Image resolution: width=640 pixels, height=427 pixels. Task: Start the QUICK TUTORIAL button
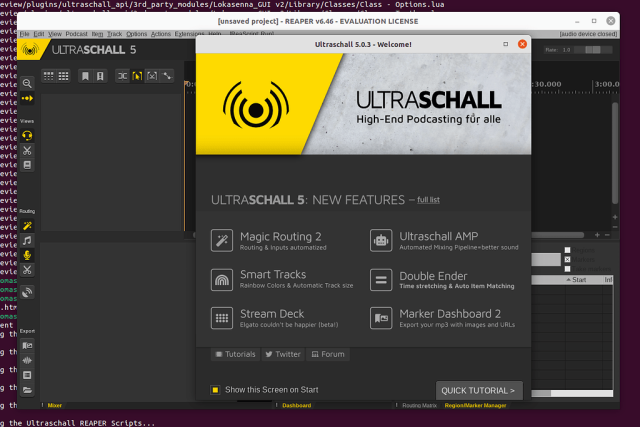point(479,391)
